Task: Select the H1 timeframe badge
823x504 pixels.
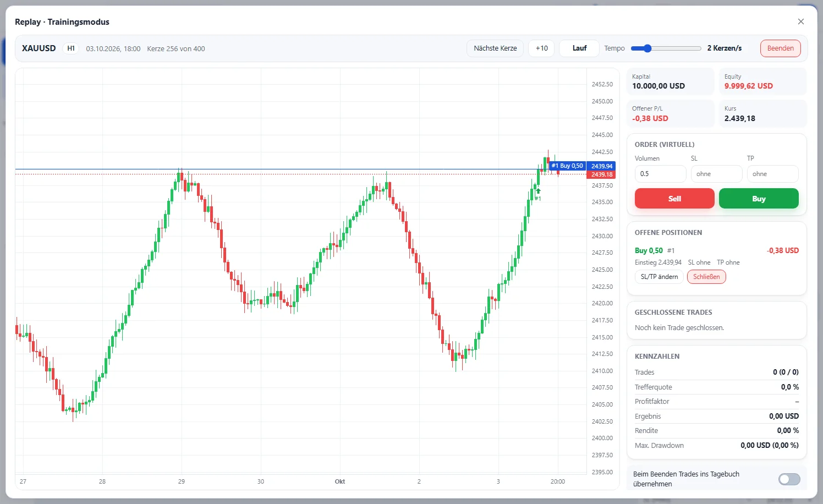Action: click(71, 48)
